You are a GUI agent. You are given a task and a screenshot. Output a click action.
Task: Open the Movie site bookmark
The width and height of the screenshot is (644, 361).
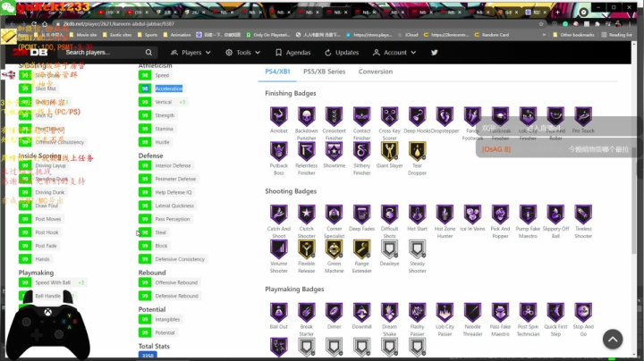pyautogui.click(x=83, y=35)
